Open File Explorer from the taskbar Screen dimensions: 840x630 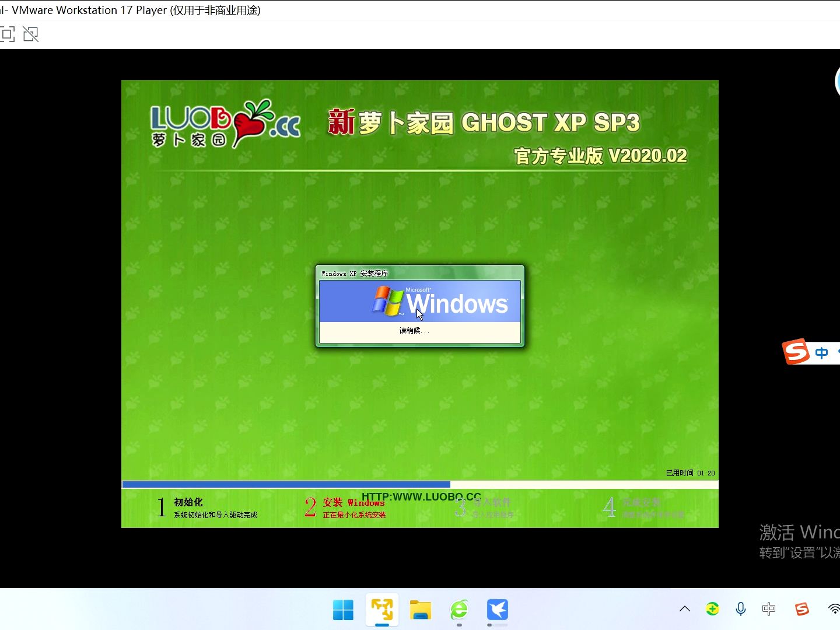click(421, 610)
